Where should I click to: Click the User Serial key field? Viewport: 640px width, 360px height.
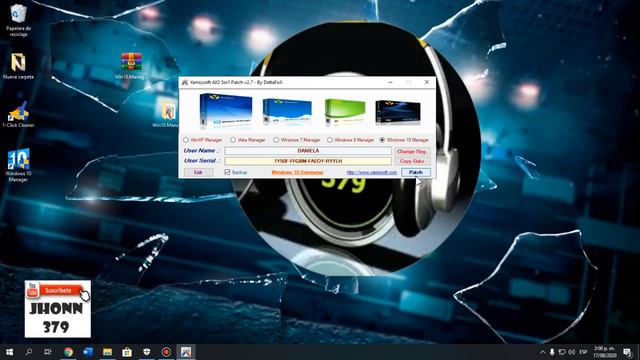[308, 161]
